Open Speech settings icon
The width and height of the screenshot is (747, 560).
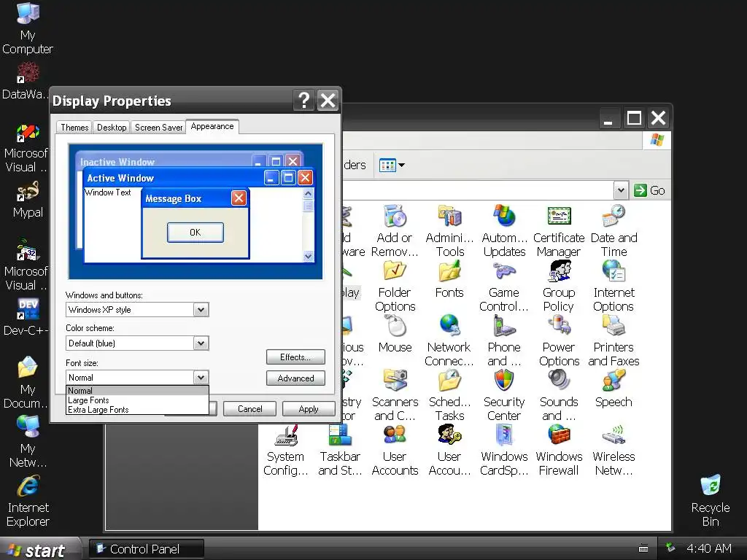tap(614, 389)
